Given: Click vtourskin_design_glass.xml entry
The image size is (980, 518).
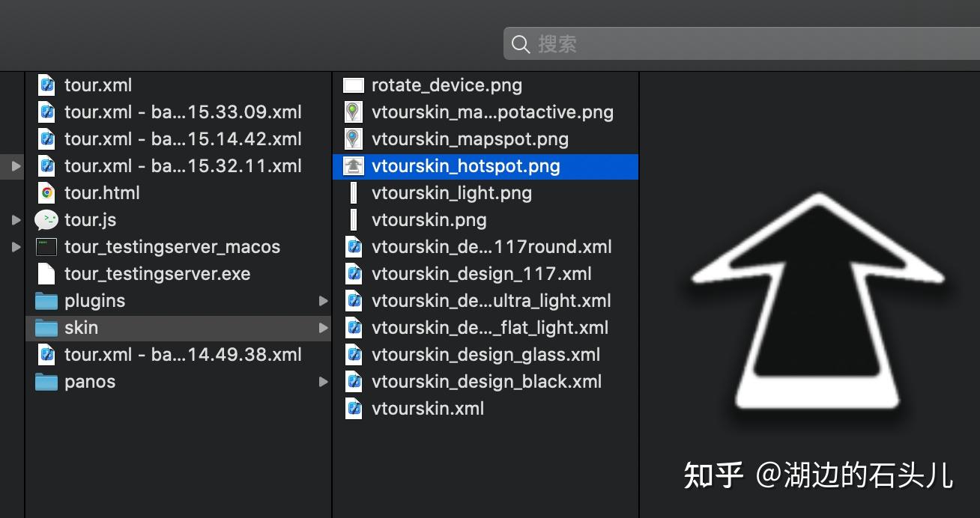Looking at the screenshot, I should [x=486, y=354].
